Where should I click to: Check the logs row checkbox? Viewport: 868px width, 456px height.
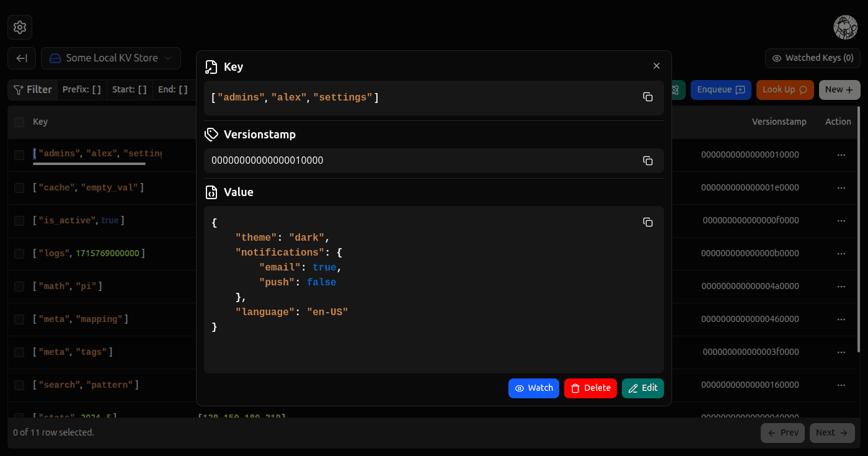(x=19, y=254)
